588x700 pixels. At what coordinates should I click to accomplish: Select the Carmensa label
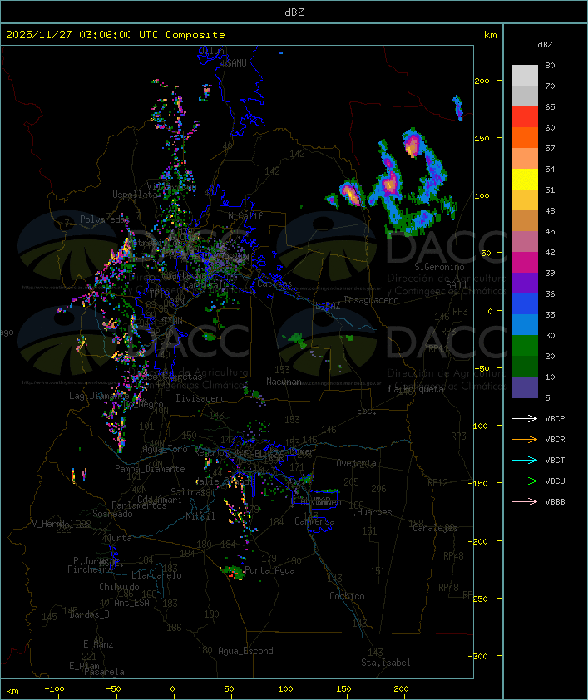pos(314,521)
